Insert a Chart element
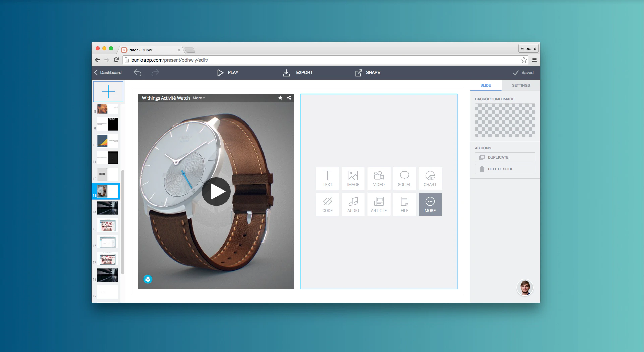Viewport: 644px width, 352px height. [430, 179]
